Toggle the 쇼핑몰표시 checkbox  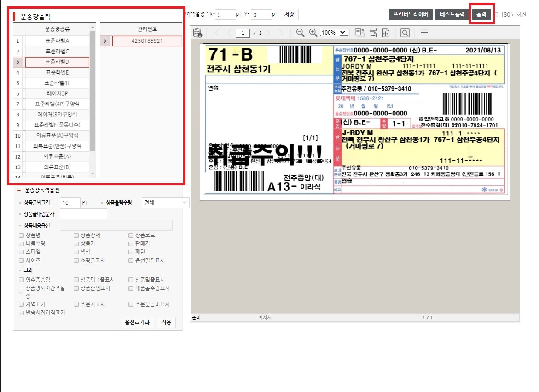(x=76, y=260)
